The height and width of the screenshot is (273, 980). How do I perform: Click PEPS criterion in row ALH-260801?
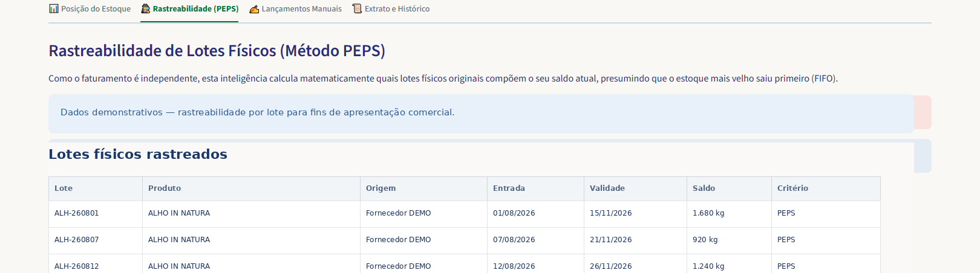[786, 213]
